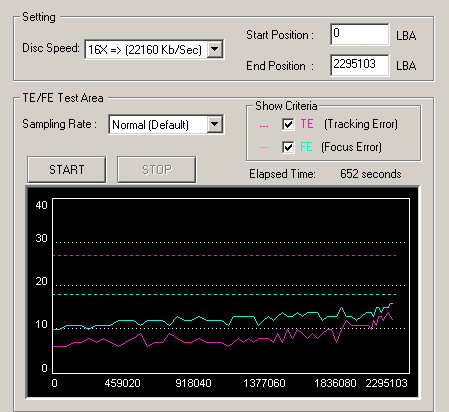The width and height of the screenshot is (449, 412).
Task: Expand the Sampling Rate dropdown arrow
Action: point(215,124)
